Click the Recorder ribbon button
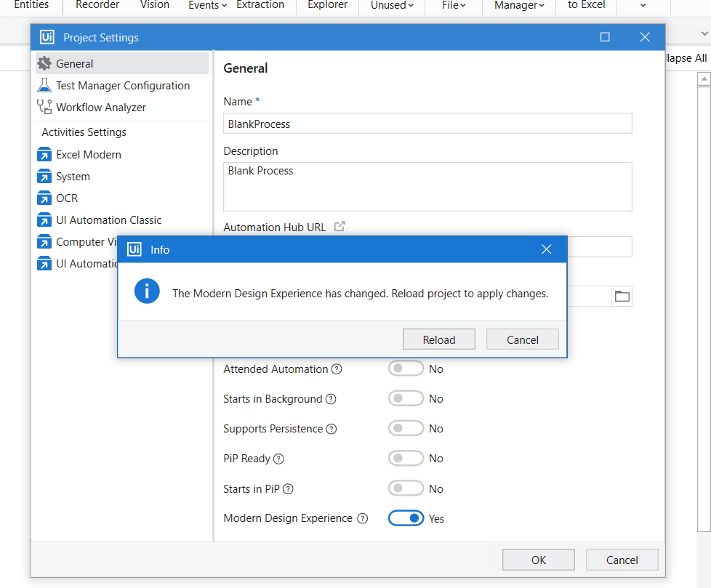 point(97,4)
